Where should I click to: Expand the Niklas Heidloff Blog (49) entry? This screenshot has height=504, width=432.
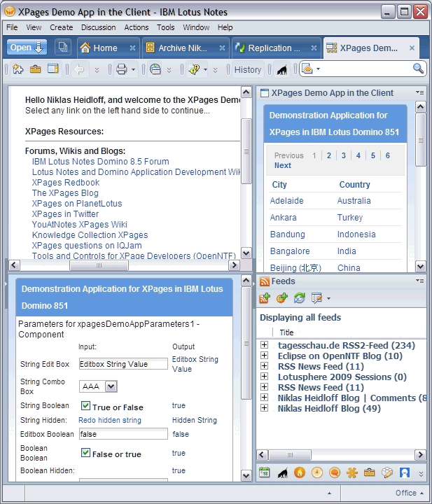coord(264,408)
